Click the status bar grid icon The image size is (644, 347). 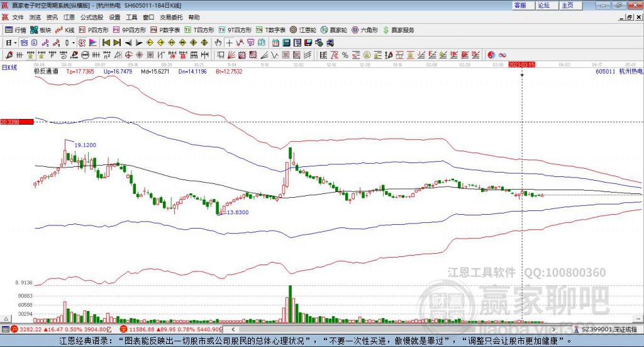pos(5,329)
